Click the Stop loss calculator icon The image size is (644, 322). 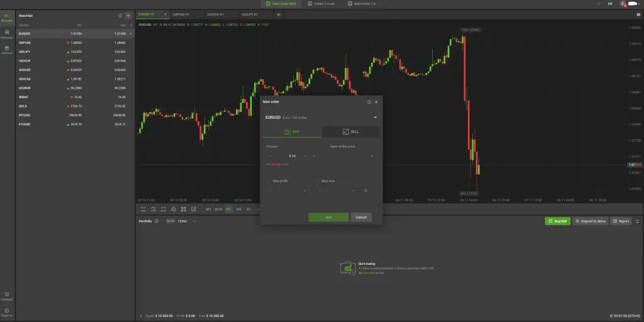[365, 191]
